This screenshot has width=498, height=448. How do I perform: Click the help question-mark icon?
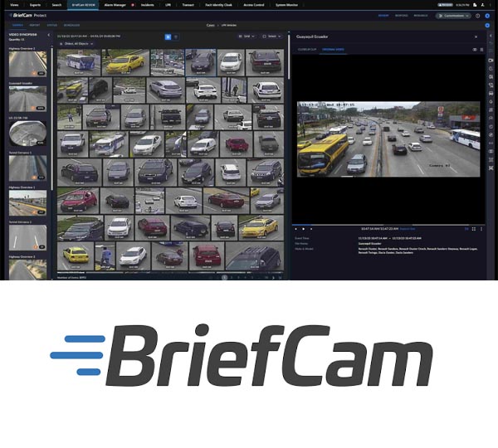(478, 16)
